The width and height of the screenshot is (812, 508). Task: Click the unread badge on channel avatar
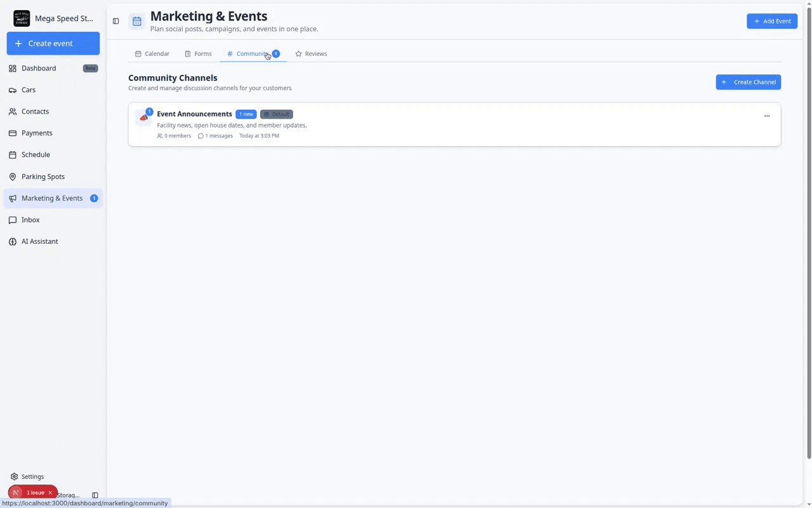[x=149, y=112]
